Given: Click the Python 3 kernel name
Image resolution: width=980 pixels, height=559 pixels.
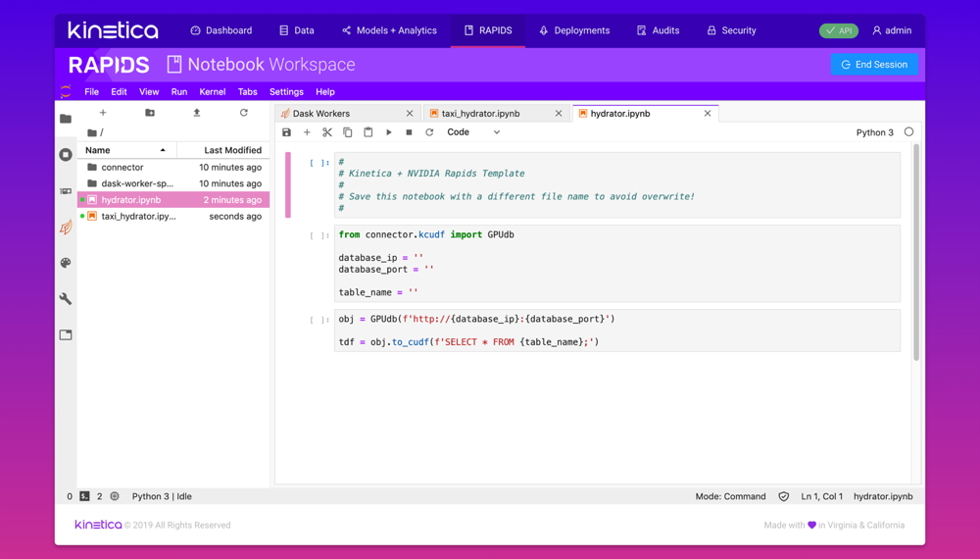Looking at the screenshot, I should (x=874, y=132).
